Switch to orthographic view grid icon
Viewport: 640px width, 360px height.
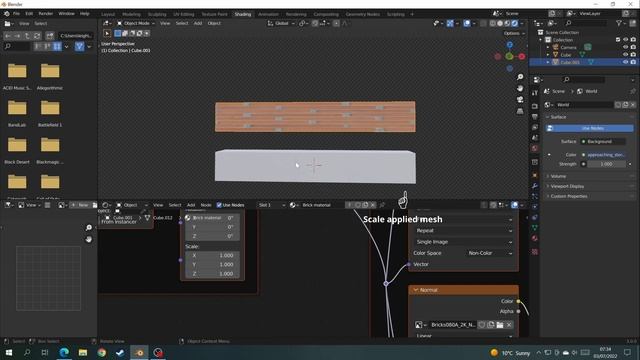520,111
